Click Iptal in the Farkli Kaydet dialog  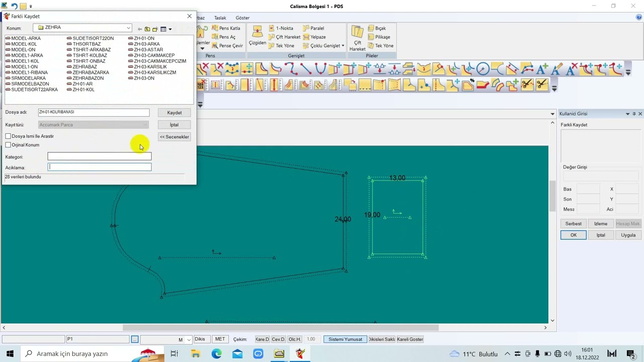coord(174,125)
